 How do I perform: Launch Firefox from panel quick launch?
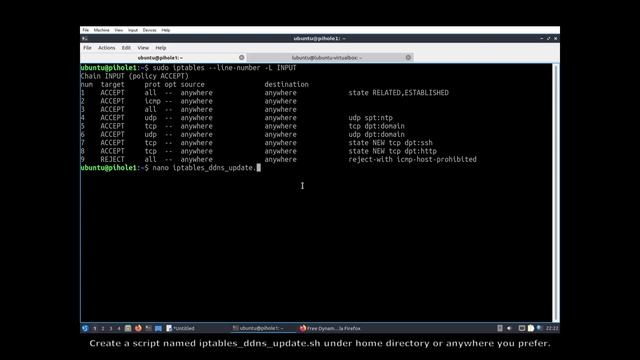[x=138, y=328]
